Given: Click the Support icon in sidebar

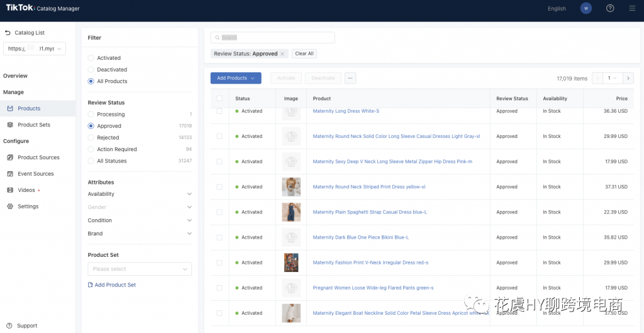Looking at the screenshot, I should (x=8, y=325).
